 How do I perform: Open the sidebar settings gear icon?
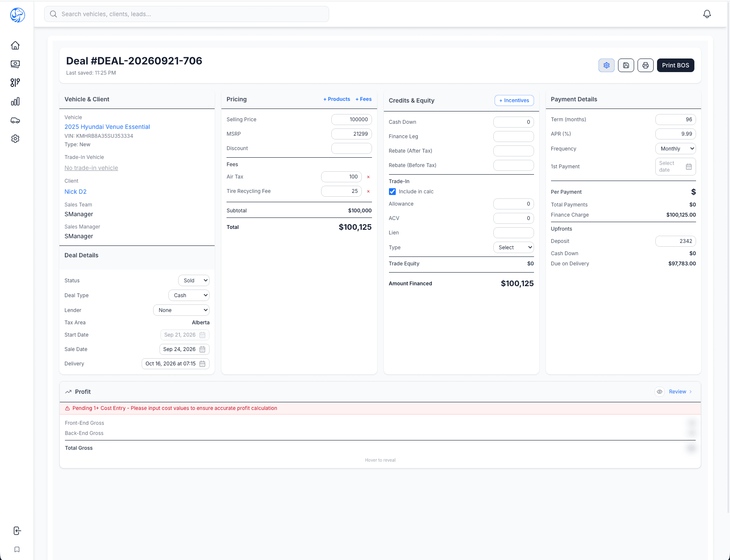[x=15, y=139]
